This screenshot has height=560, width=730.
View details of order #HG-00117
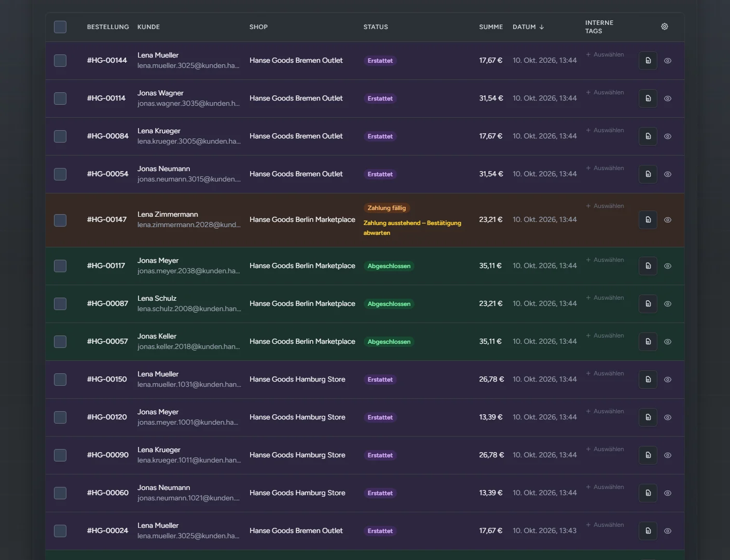(x=668, y=266)
